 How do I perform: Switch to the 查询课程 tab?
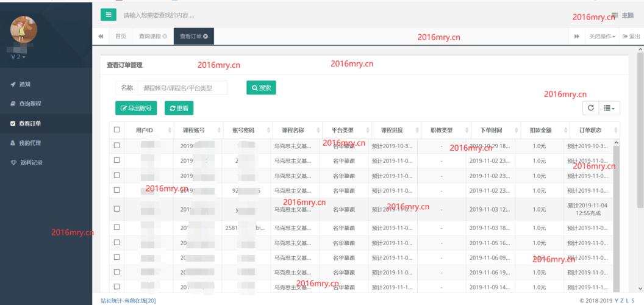pos(150,37)
